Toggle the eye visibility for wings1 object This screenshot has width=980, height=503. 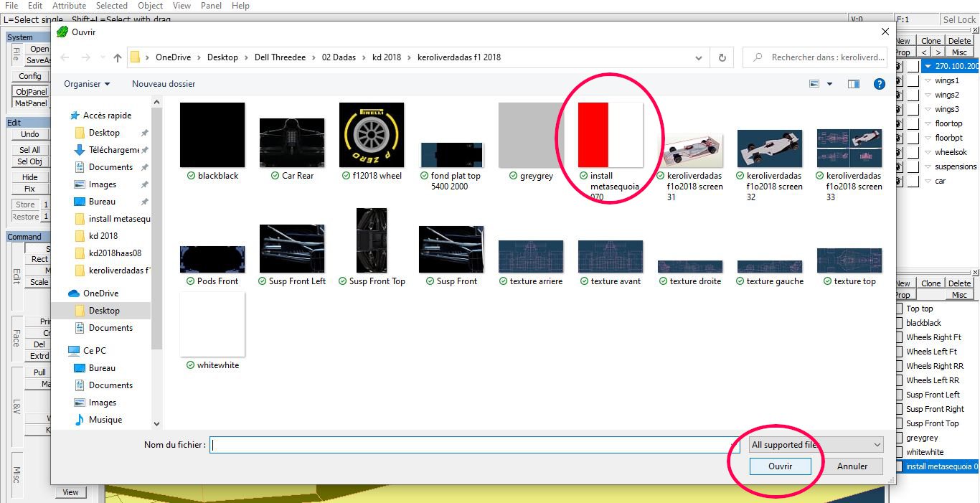[x=897, y=81]
